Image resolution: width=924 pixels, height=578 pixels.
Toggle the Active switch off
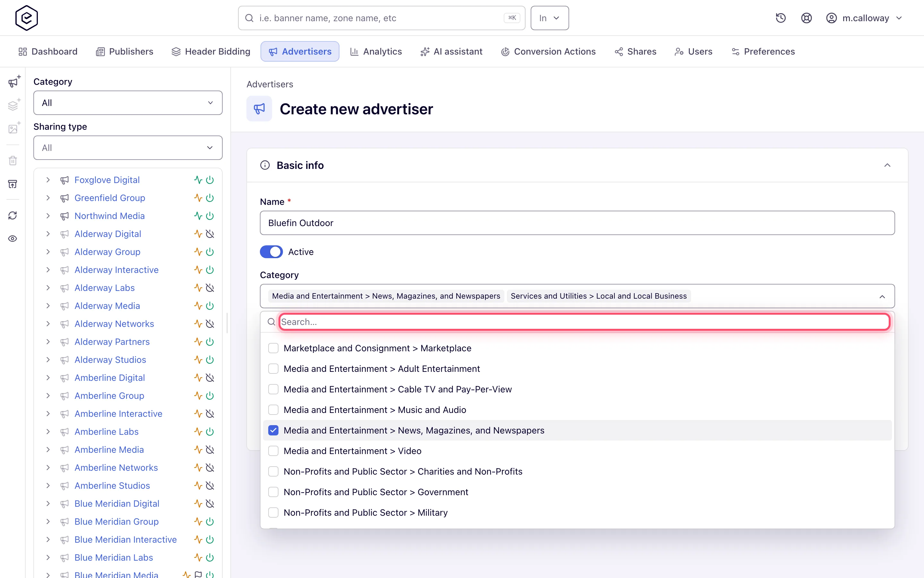pos(271,252)
